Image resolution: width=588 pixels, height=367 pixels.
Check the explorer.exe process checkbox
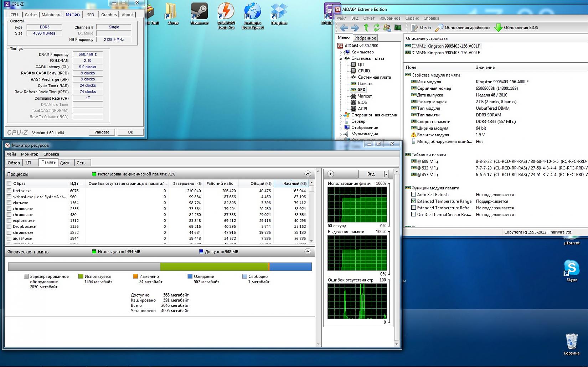click(x=9, y=221)
